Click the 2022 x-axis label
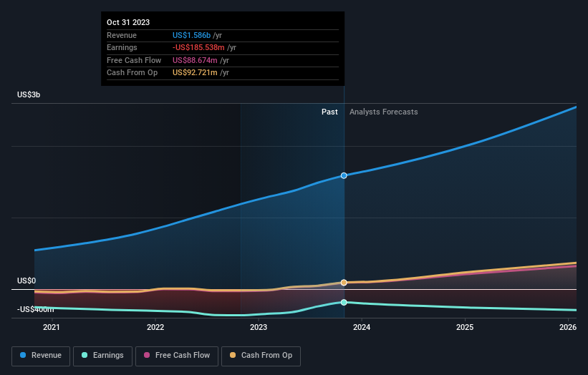Screen dimensions: 588x375 [155, 328]
